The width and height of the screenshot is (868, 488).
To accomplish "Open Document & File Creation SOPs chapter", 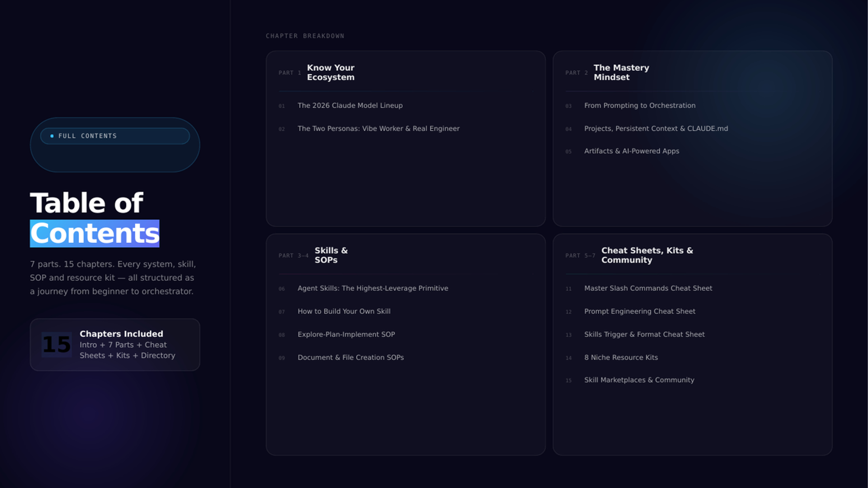I will coord(351,357).
